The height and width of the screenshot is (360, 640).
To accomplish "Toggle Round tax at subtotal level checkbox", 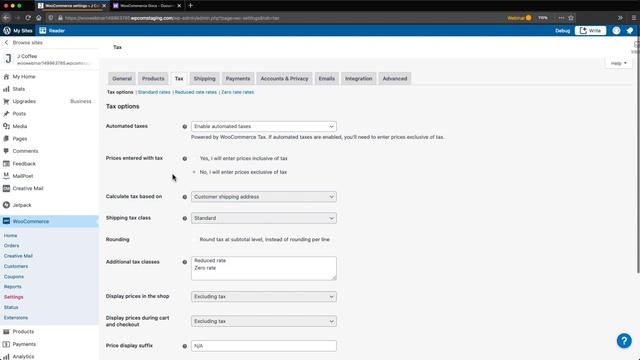I will [194, 240].
